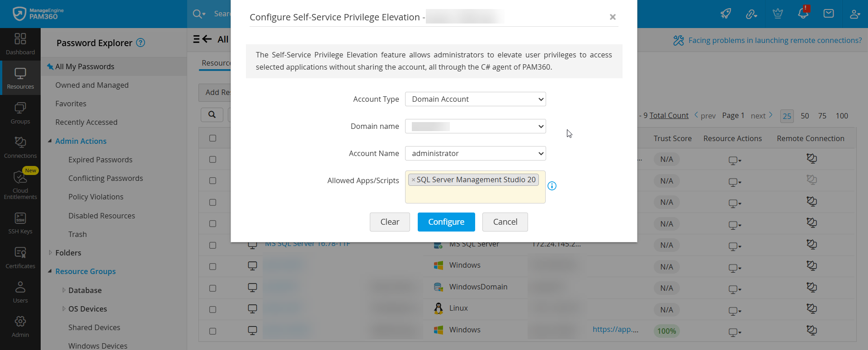The image size is (868, 350).
Task: Click the notifications bell icon
Action: click(x=803, y=14)
